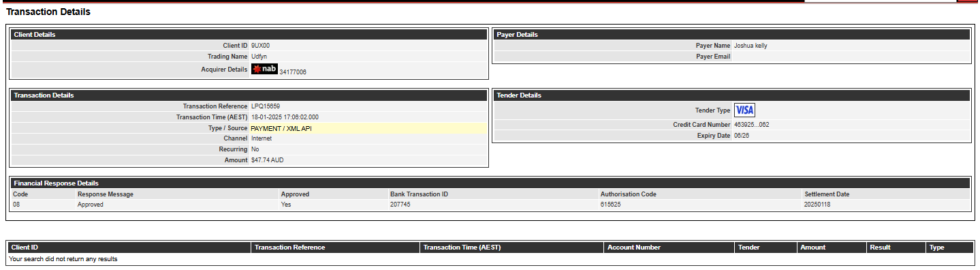The image size is (980, 270).
Task: Click the Credit Card Number label
Action: pyautogui.click(x=701, y=125)
